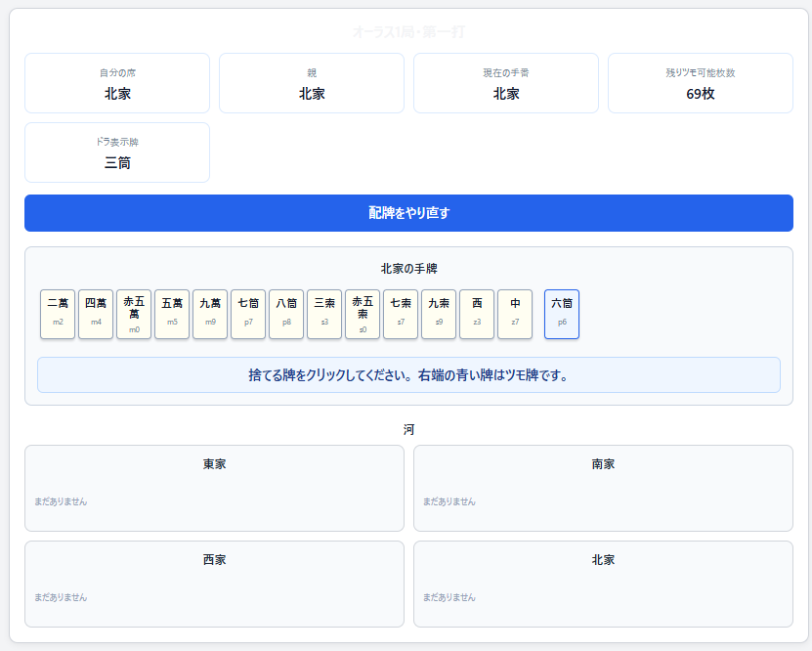The width and height of the screenshot is (812, 651).
Task: Discard the 九索 tile
Action: click(439, 315)
